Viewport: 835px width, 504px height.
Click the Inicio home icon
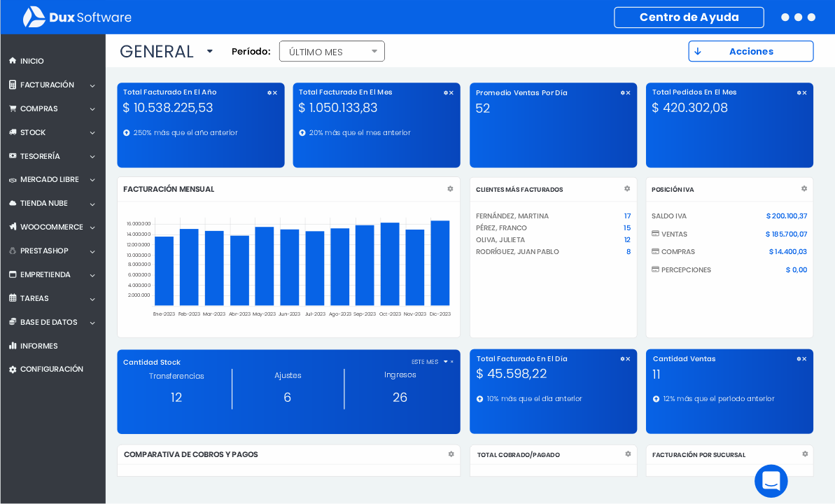pos(13,61)
